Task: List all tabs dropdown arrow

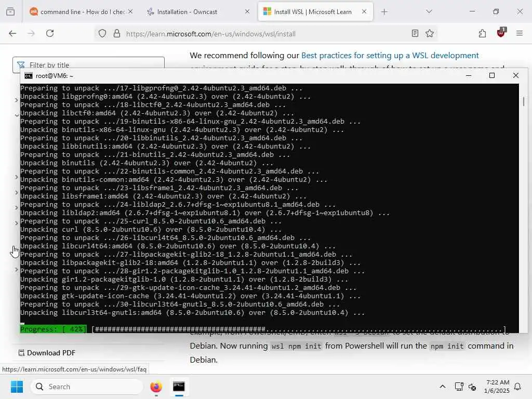Action: pos(429,11)
